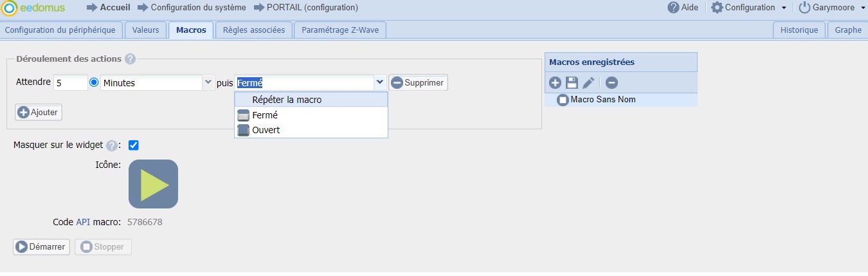Select Ouvert in the dropdown list
868x276 pixels.
tap(266, 130)
